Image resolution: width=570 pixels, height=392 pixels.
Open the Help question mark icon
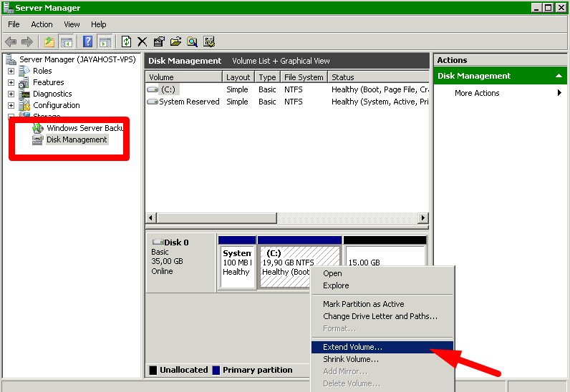[87, 41]
